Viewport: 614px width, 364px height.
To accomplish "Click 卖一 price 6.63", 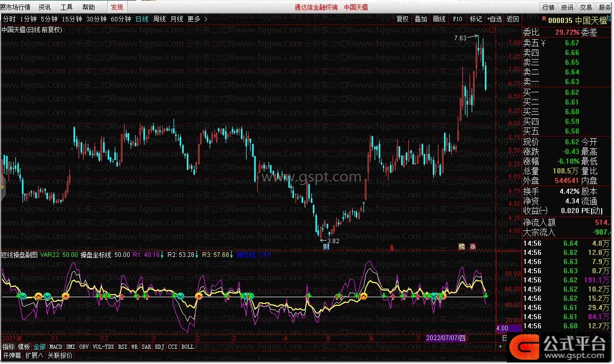I will tap(572, 82).
